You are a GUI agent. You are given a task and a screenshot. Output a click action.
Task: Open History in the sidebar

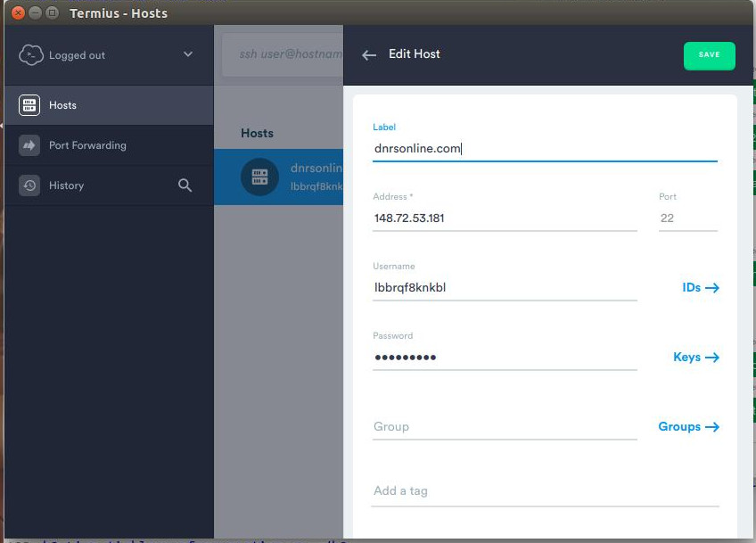click(109, 185)
